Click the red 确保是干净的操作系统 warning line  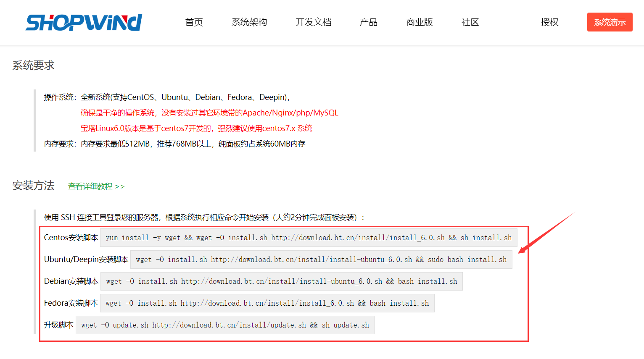(209, 113)
